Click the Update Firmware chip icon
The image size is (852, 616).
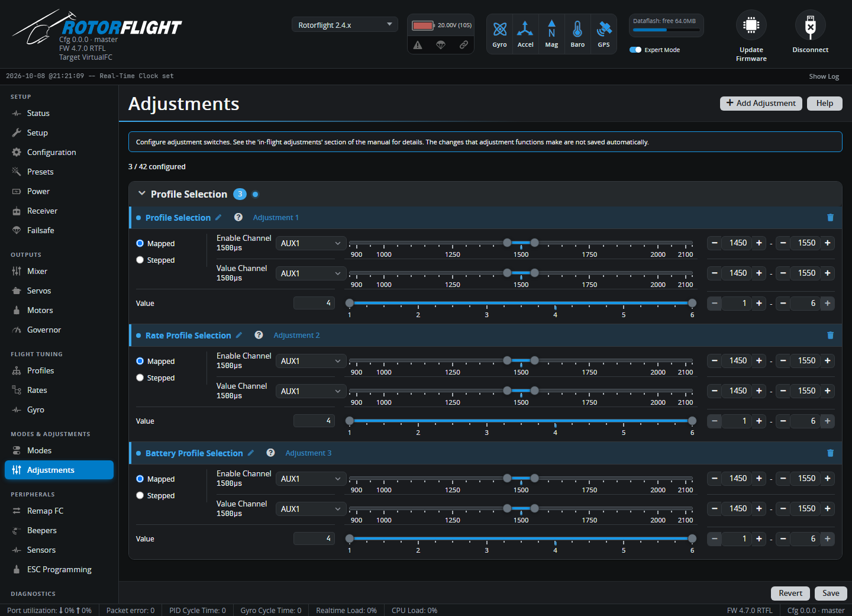click(x=751, y=25)
